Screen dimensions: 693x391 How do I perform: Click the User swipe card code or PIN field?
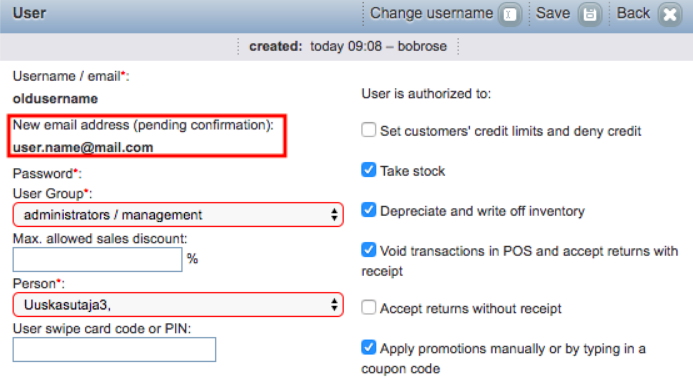coord(114,349)
